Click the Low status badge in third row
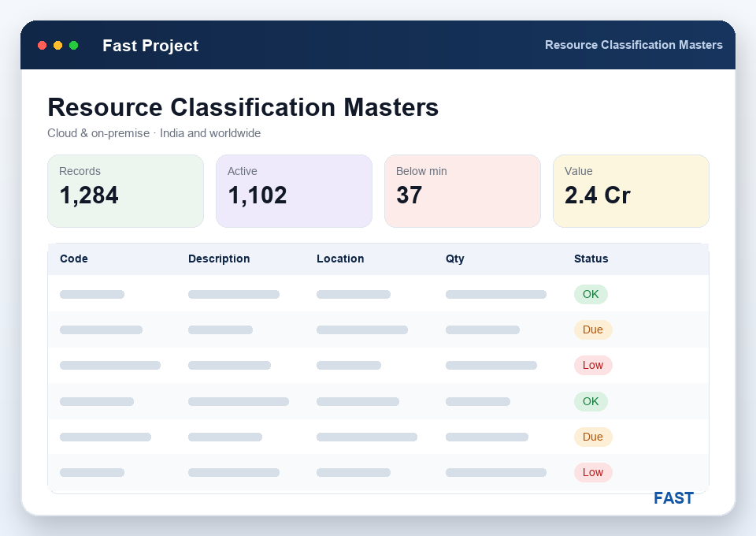Screen dimensions: 756x536 point(593,365)
